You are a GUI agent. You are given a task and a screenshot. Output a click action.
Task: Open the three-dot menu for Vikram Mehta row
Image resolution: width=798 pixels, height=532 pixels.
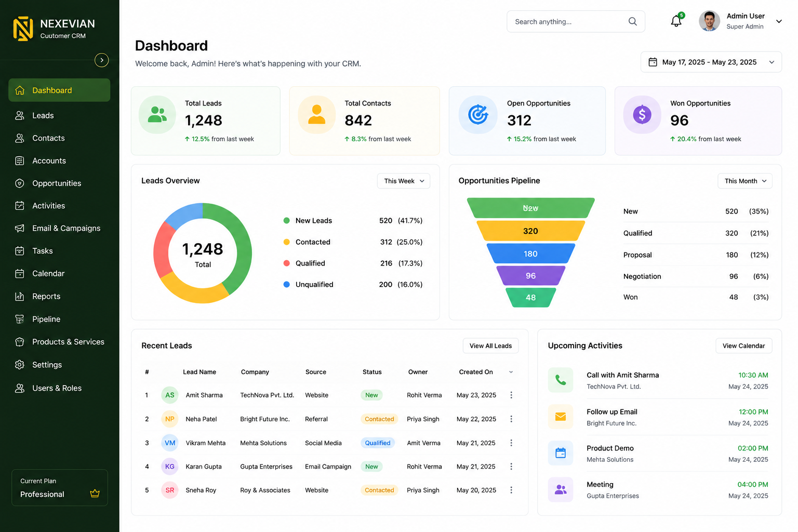[x=511, y=443]
